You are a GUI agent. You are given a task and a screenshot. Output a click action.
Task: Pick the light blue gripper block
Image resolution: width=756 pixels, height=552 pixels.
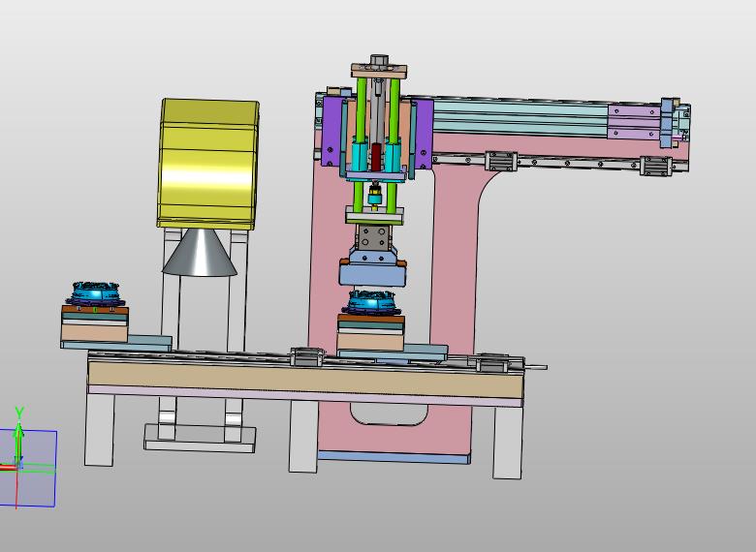coord(373,275)
